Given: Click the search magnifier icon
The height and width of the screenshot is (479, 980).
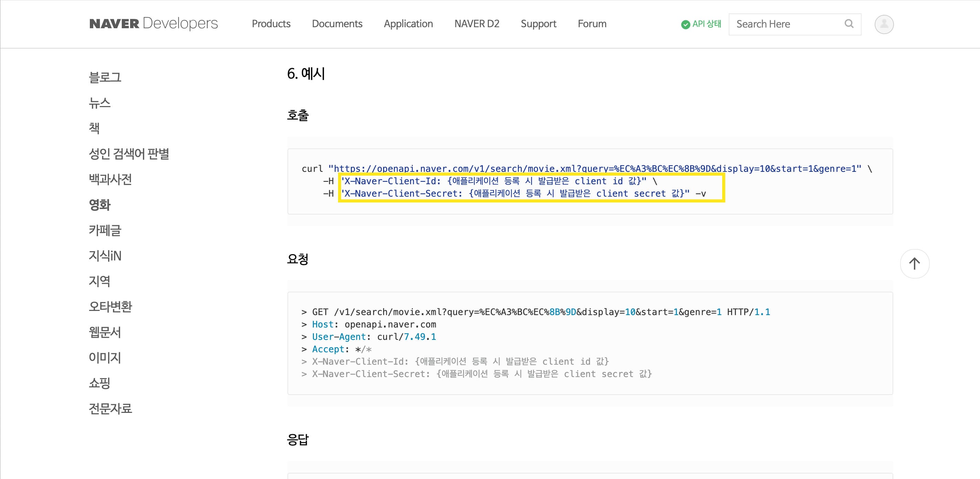Looking at the screenshot, I should 849,24.
